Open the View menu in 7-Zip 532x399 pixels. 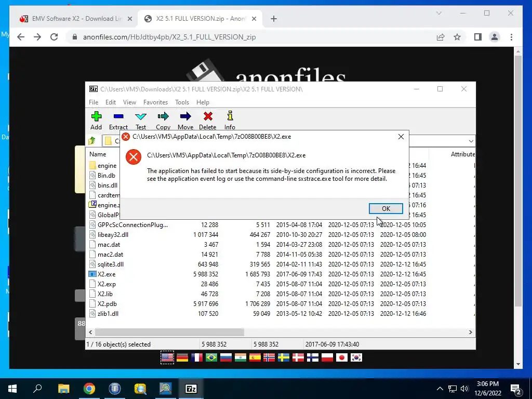pyautogui.click(x=129, y=102)
